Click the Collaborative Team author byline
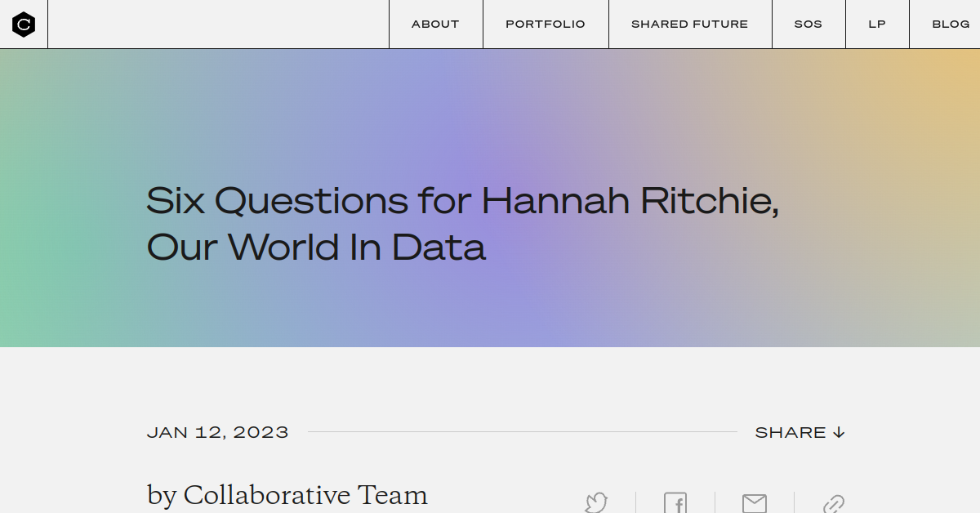The image size is (980, 513). 287,495
